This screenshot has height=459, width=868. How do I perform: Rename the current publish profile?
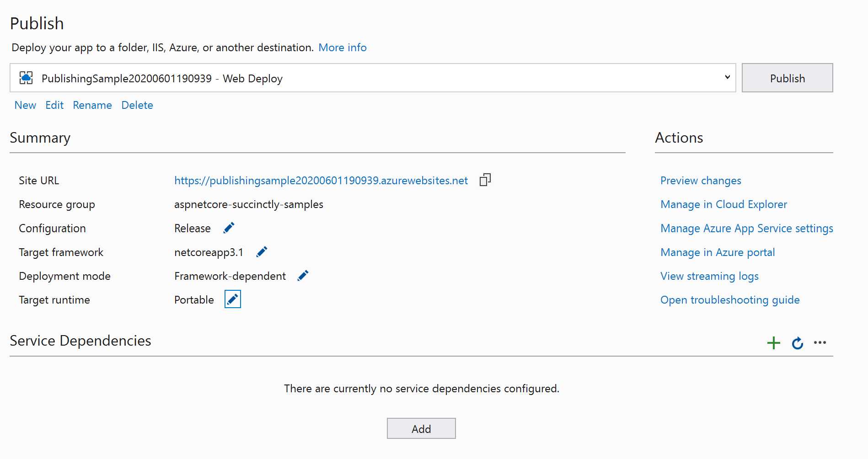click(92, 105)
